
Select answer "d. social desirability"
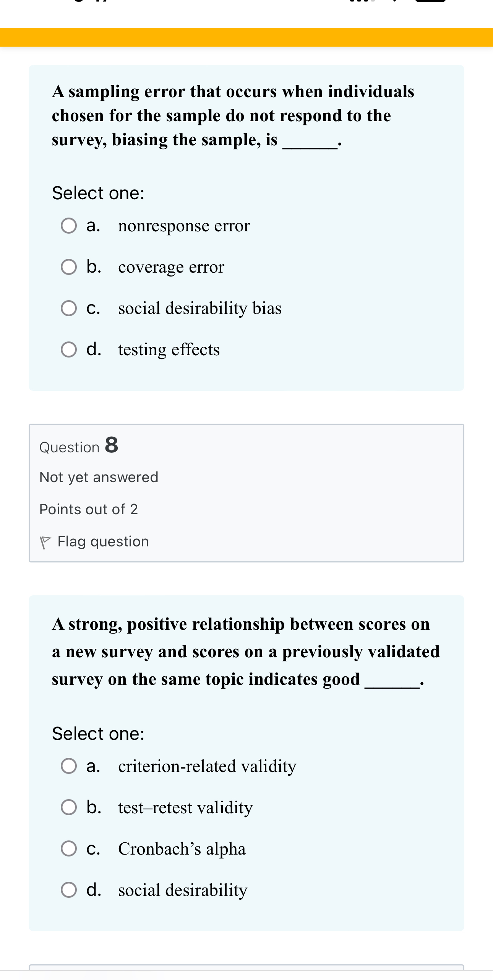[x=70, y=890]
